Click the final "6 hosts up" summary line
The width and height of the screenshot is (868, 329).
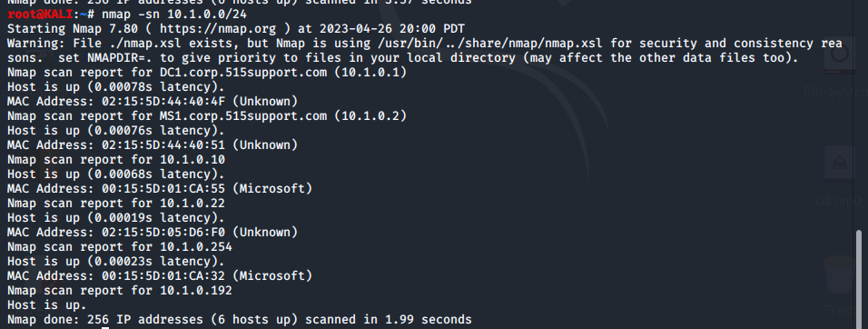(239, 320)
